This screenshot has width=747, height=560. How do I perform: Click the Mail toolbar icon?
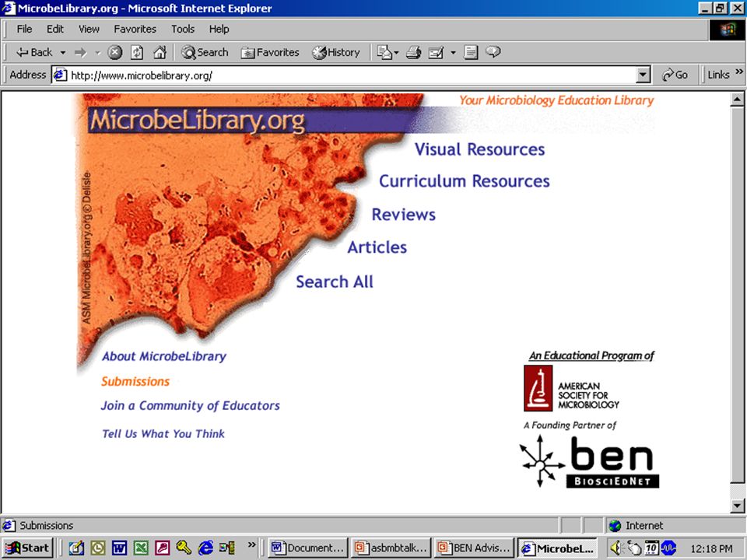coord(384,52)
